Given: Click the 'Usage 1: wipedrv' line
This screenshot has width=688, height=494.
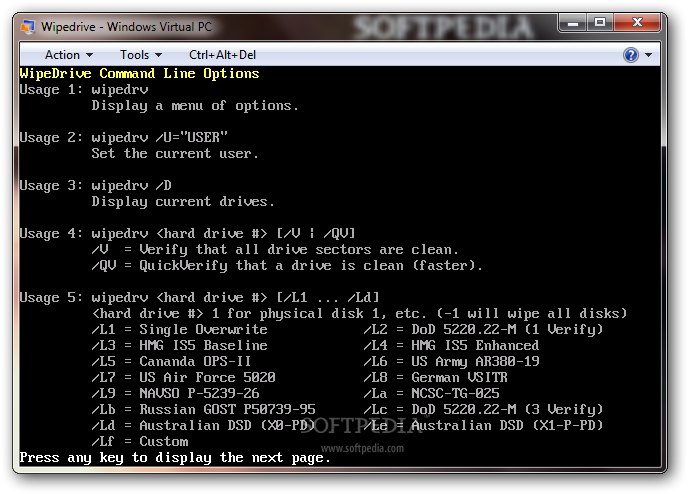Looking at the screenshot, I should [84, 89].
